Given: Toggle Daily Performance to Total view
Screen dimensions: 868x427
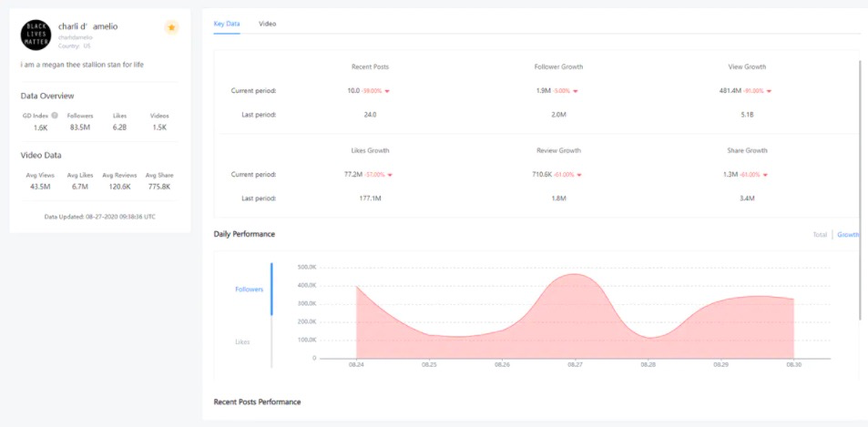Looking at the screenshot, I should click(820, 235).
